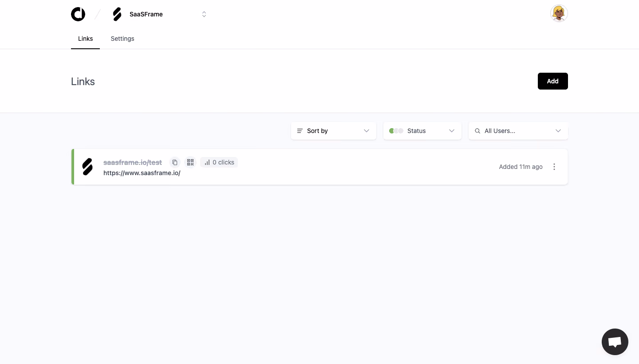This screenshot has height=364, width=639.
Task: Click the SaaSFrame logo next to the project name
Action: 117,14
